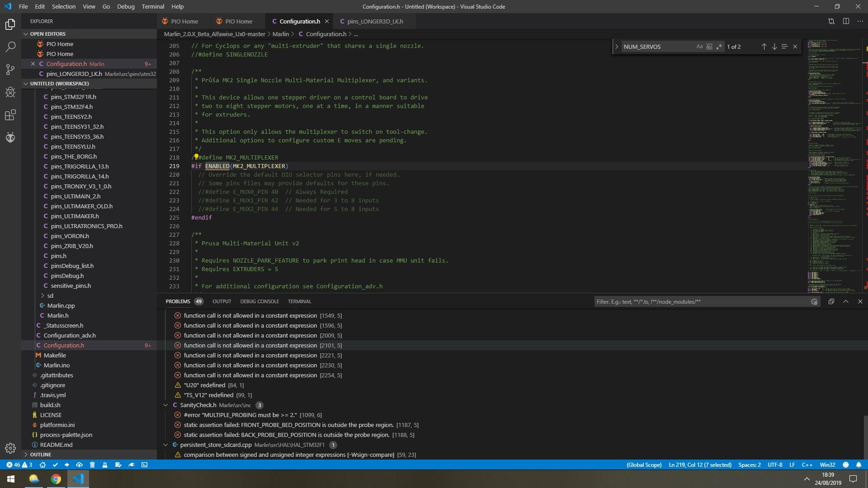Collapse all in Problems panel
868x488 pixels.
[831, 301]
